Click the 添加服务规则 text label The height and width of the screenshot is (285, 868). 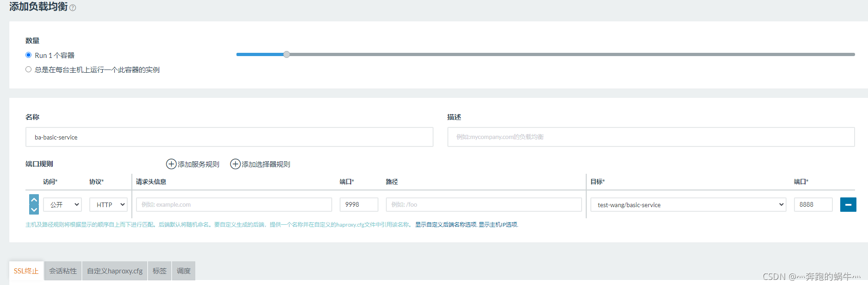coord(198,164)
